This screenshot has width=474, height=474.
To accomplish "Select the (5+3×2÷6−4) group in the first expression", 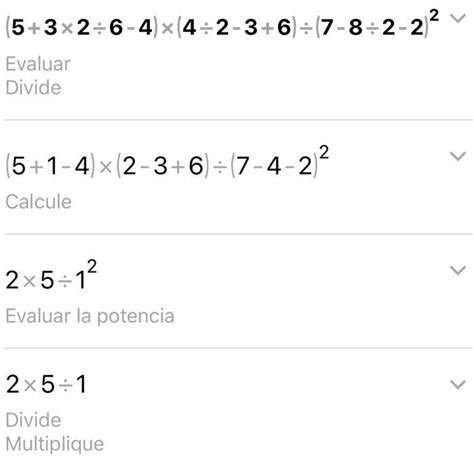I will 82,27.
